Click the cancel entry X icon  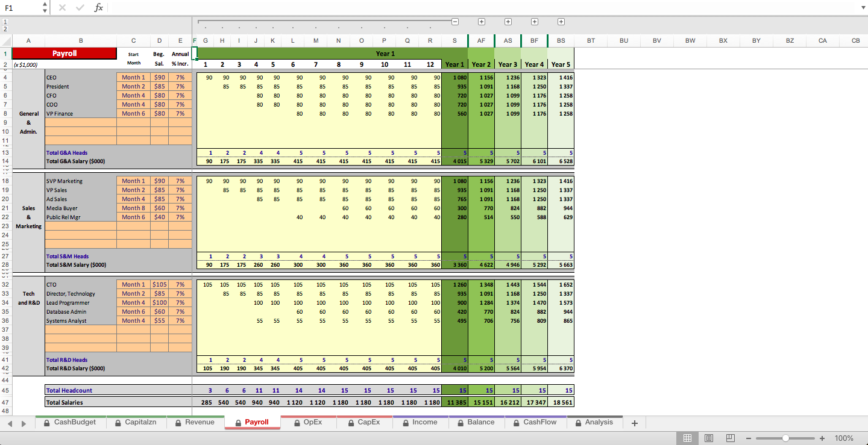pyautogui.click(x=63, y=8)
